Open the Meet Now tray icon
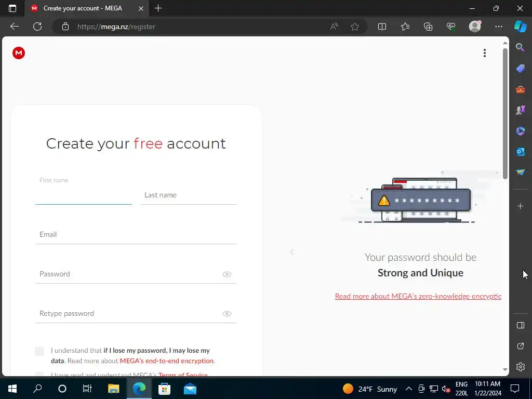 421,389
